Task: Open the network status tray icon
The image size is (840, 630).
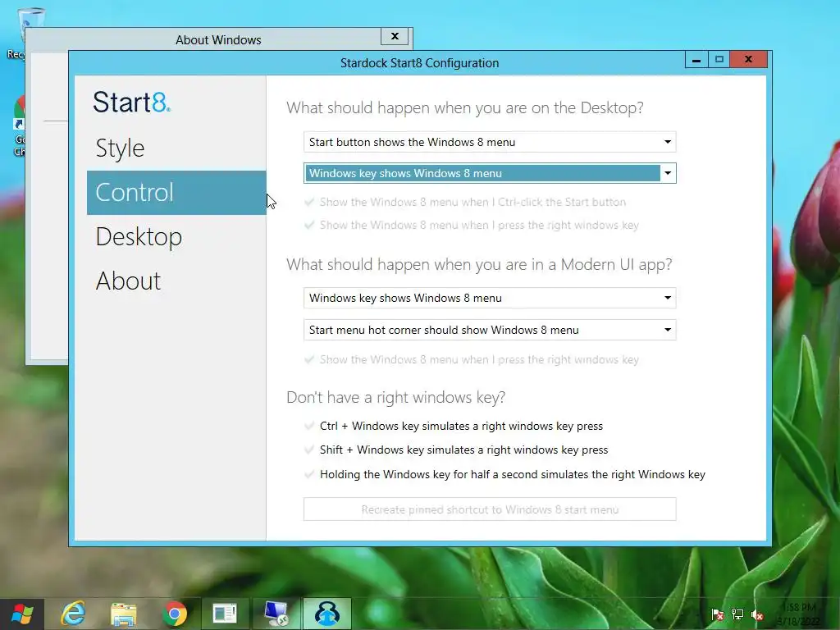Action: point(737,615)
